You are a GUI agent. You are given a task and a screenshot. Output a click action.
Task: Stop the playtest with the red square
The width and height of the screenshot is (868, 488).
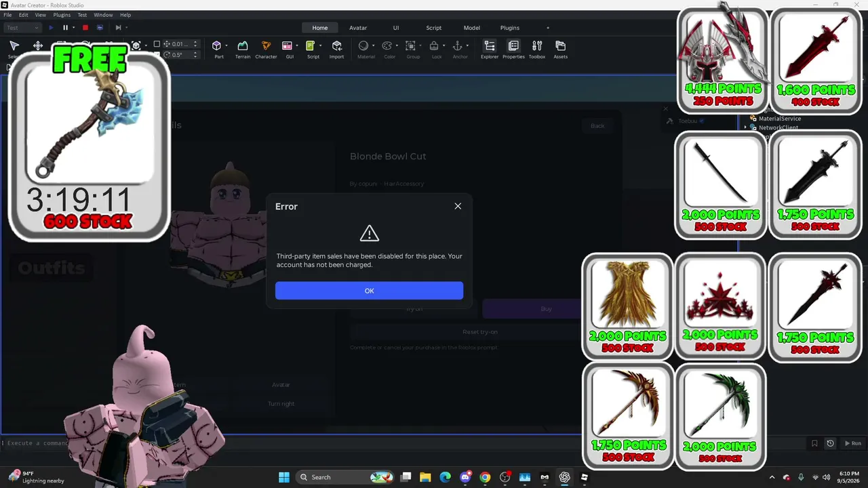click(85, 28)
